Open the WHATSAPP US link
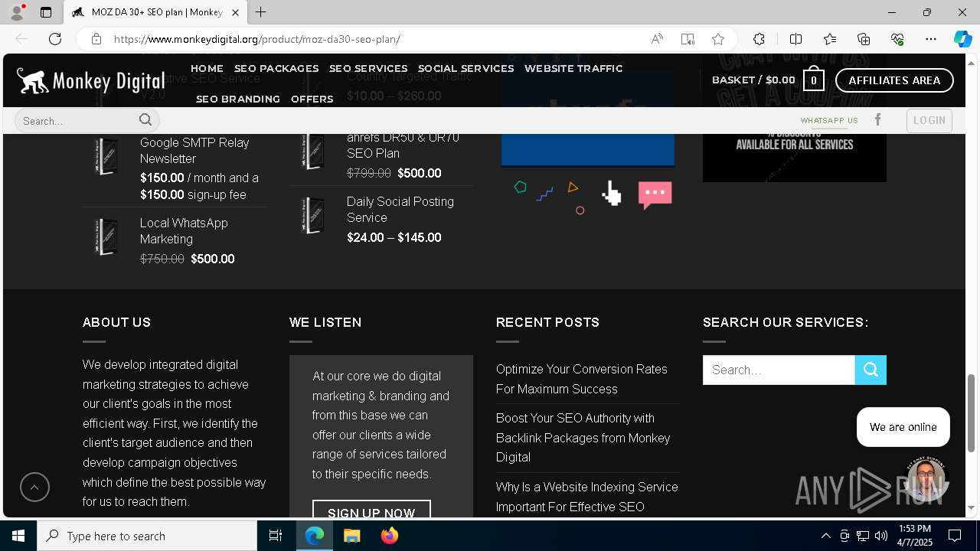 829,120
